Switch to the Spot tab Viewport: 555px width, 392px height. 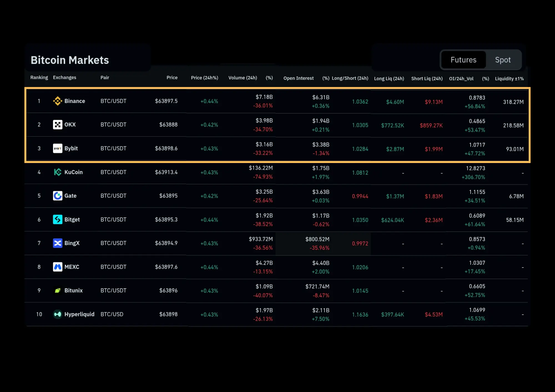click(503, 60)
